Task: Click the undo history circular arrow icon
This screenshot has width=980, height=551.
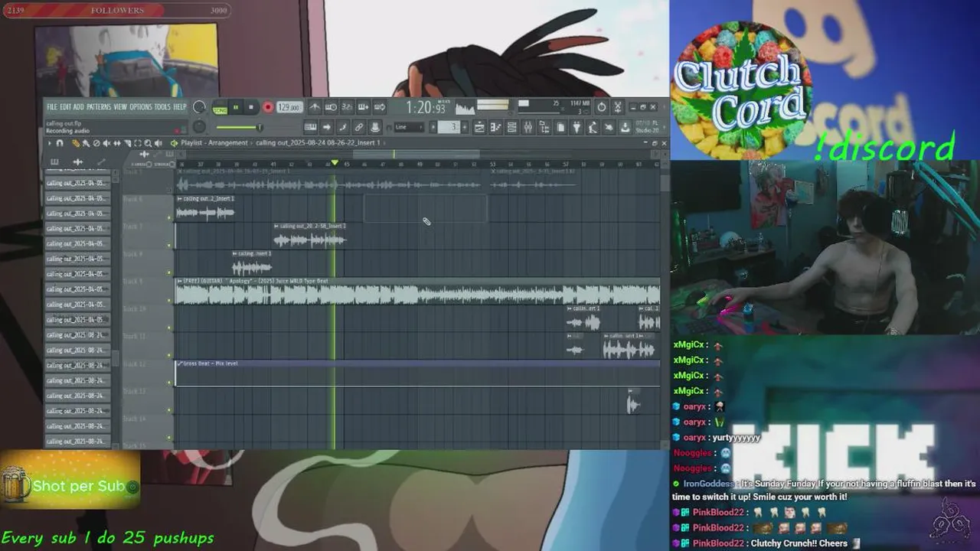Action: (602, 107)
